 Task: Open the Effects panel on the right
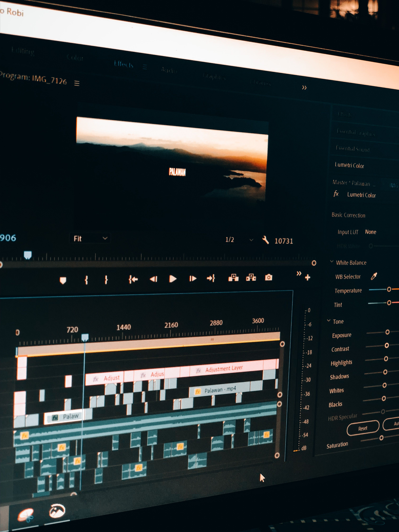345,114
